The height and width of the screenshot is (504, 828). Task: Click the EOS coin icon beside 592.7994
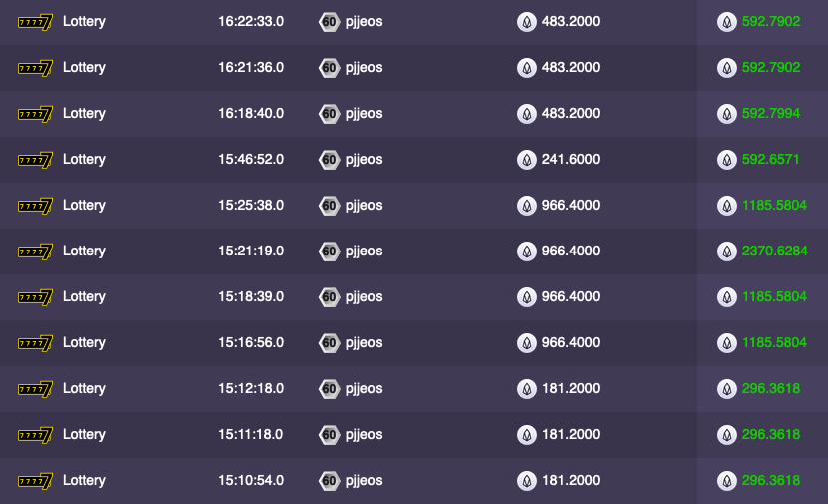point(727,114)
